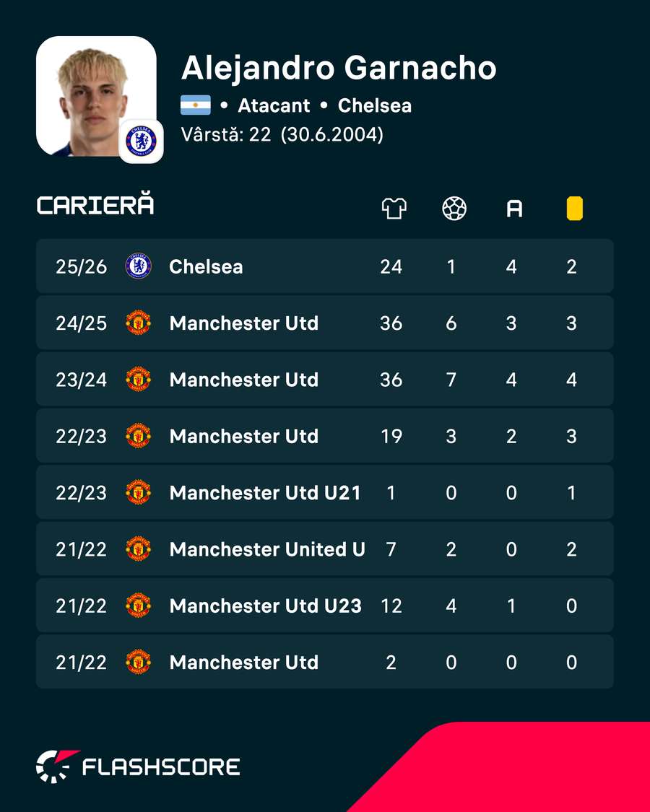650x812 pixels.
Task: Select the Manchester Utd U21 row
Action: pos(324,492)
